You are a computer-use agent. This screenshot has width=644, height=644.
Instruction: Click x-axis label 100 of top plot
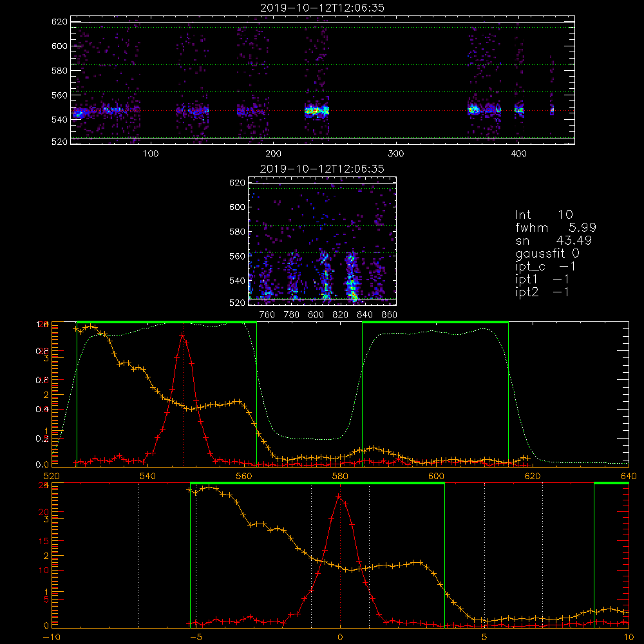point(151,154)
